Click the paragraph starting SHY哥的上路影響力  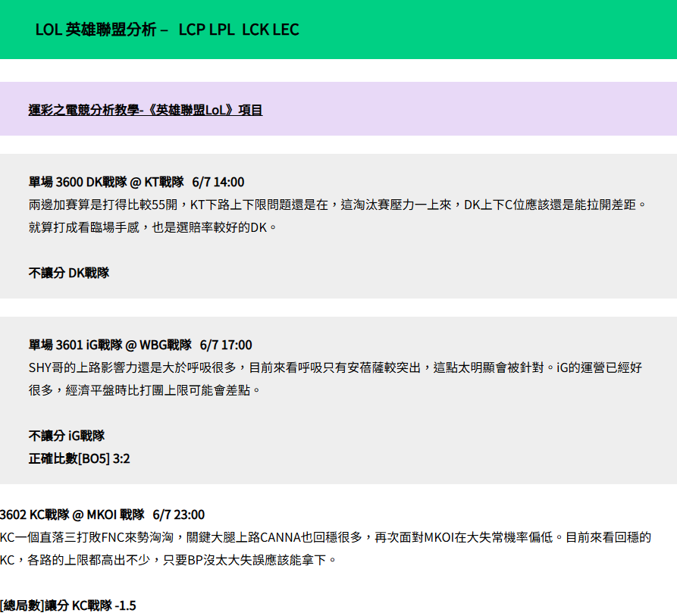click(x=336, y=379)
